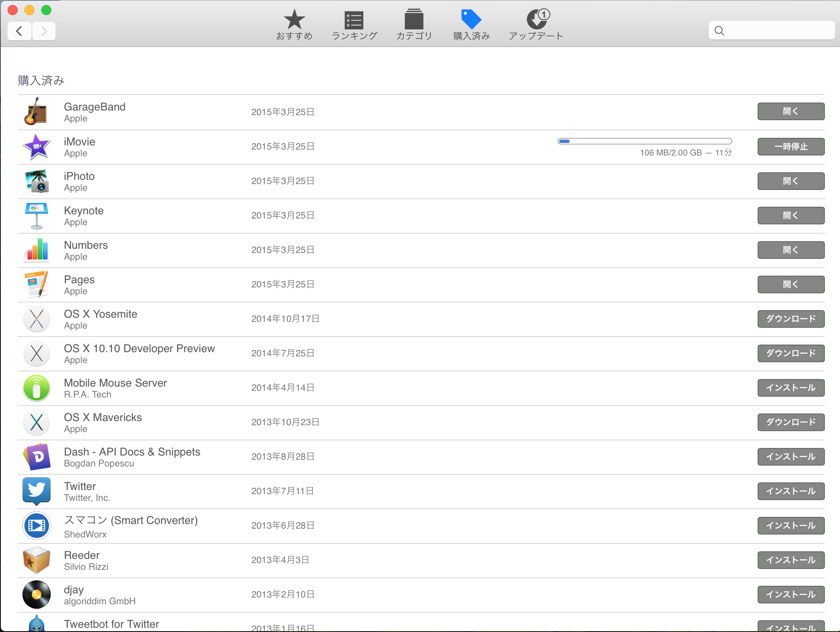
Task: Click the Twitter bird icon
Action: pos(36,491)
